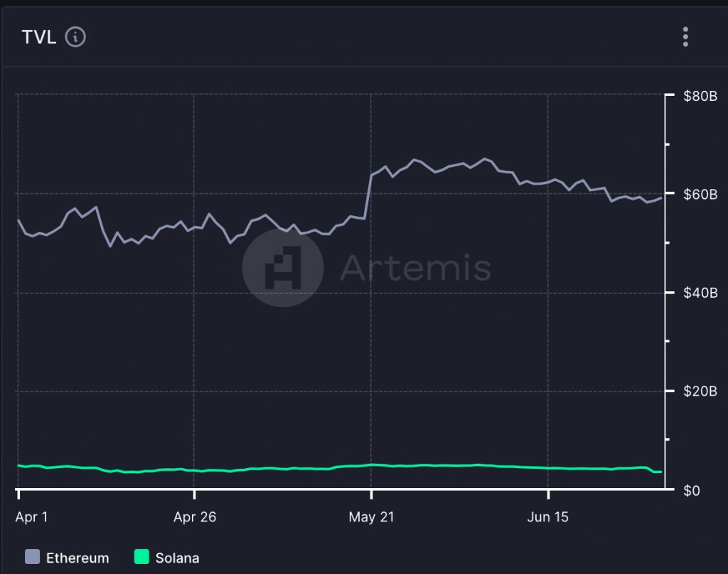The height and width of the screenshot is (574, 728).
Task: Click the TVL chart title
Action: point(39,37)
